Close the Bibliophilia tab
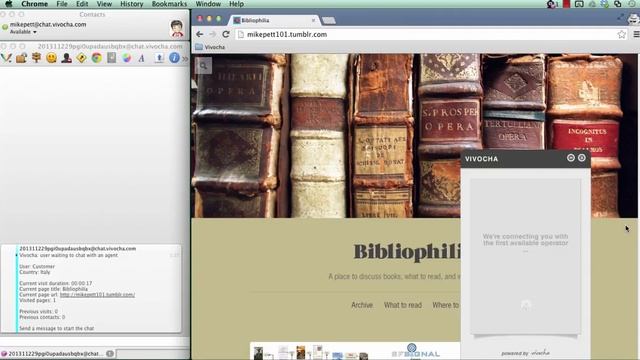This screenshot has width=640, height=360. [x=313, y=20]
